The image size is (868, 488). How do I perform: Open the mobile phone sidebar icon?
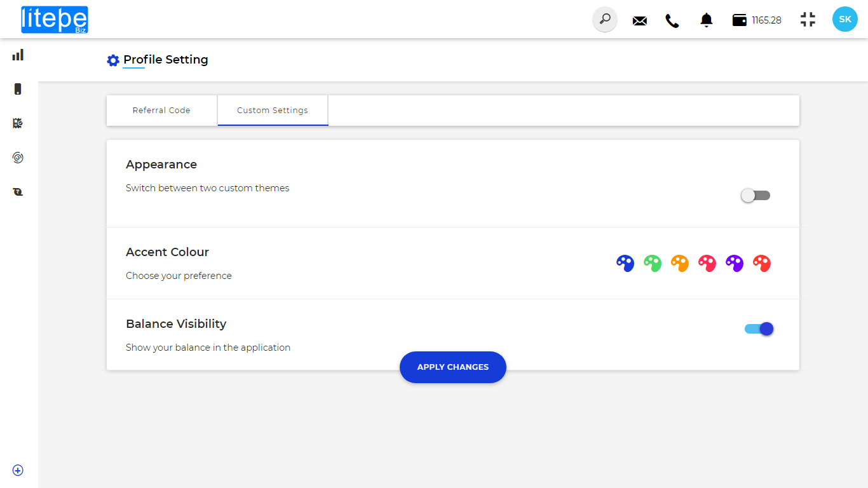pos(18,89)
